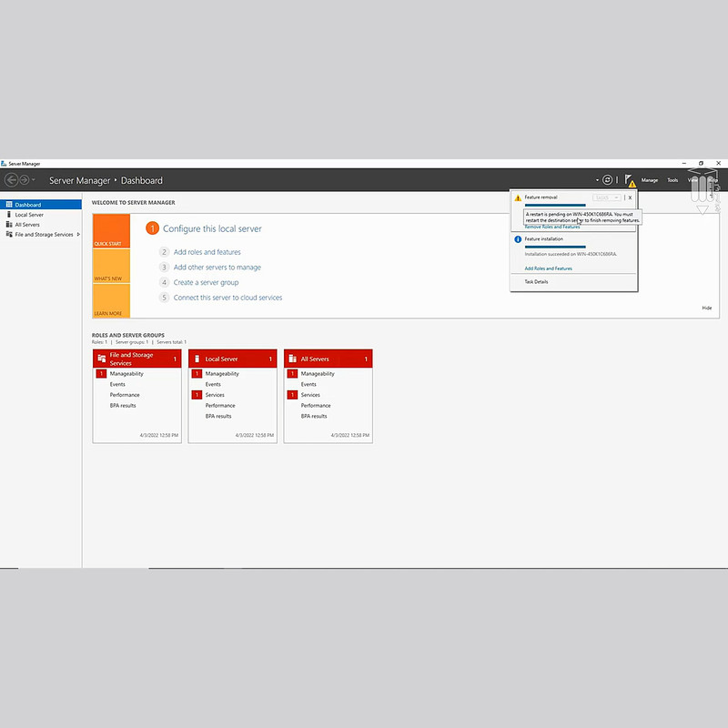
Task: Click step 4 number circle
Action: (164, 282)
